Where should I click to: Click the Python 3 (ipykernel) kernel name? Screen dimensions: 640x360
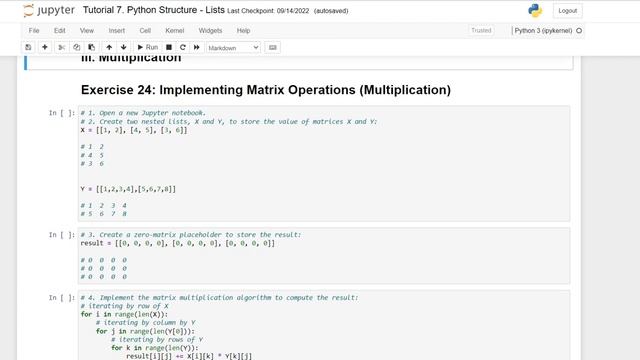[x=543, y=31]
